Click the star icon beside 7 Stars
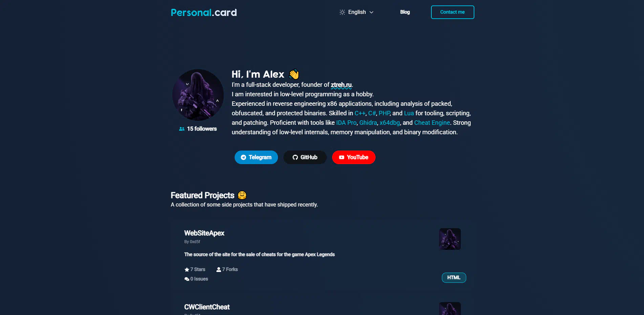 tap(187, 270)
